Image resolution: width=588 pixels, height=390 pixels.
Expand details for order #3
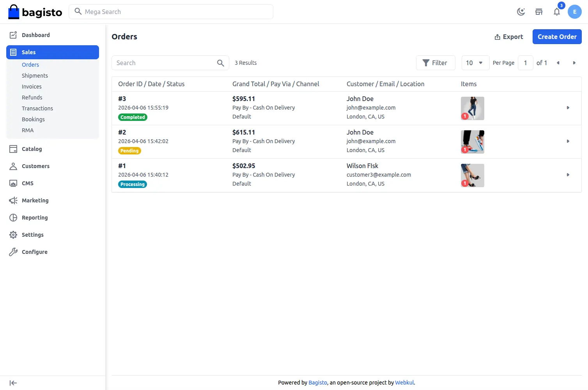pyautogui.click(x=568, y=108)
